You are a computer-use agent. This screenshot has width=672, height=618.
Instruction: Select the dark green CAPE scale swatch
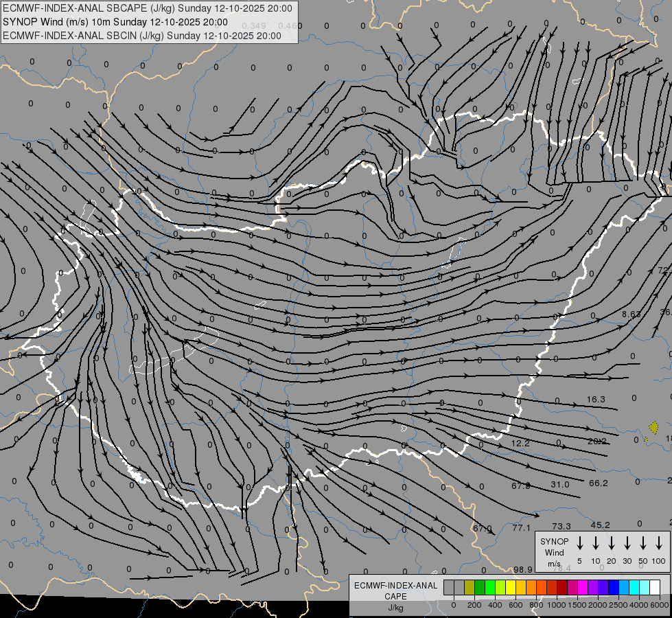480,587
